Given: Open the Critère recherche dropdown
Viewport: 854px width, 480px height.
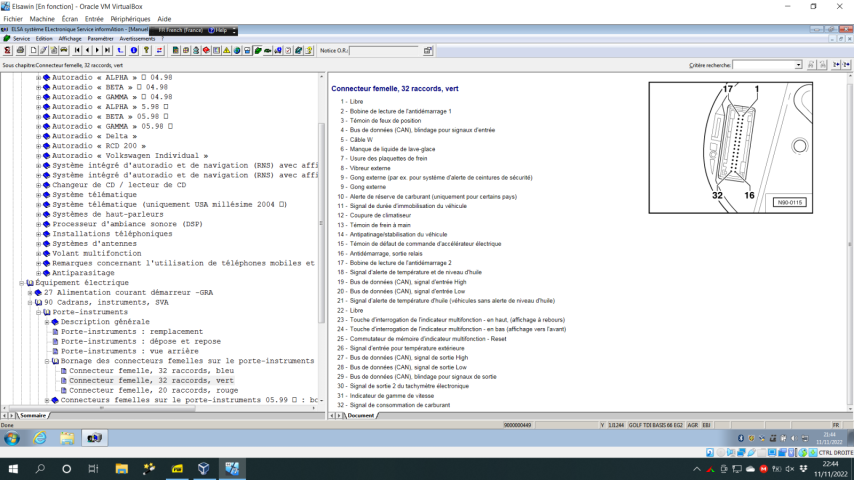Looking at the screenshot, I should [x=798, y=65].
